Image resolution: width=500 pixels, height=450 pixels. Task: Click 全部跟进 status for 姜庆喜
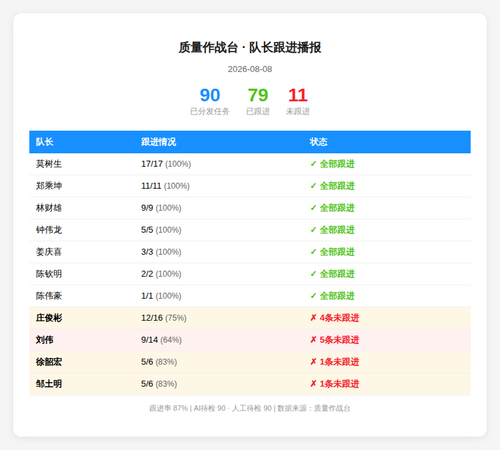[x=332, y=252]
